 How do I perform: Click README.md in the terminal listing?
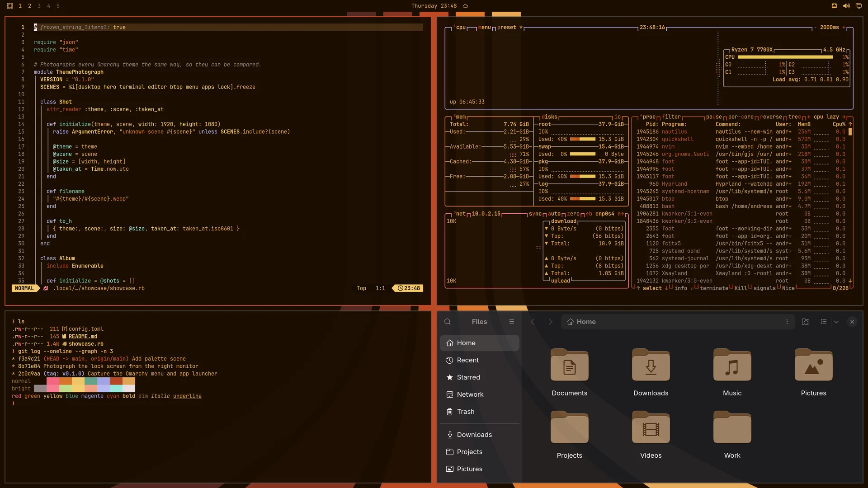click(83, 337)
